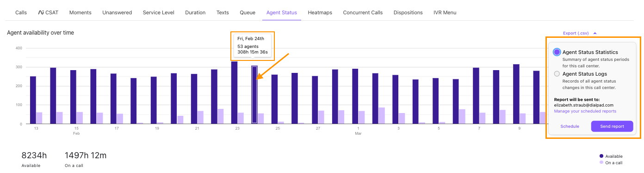Image resolution: width=644 pixels, height=173 pixels.
Task: Click the 1497h 12m On a call total
Action: click(x=86, y=156)
